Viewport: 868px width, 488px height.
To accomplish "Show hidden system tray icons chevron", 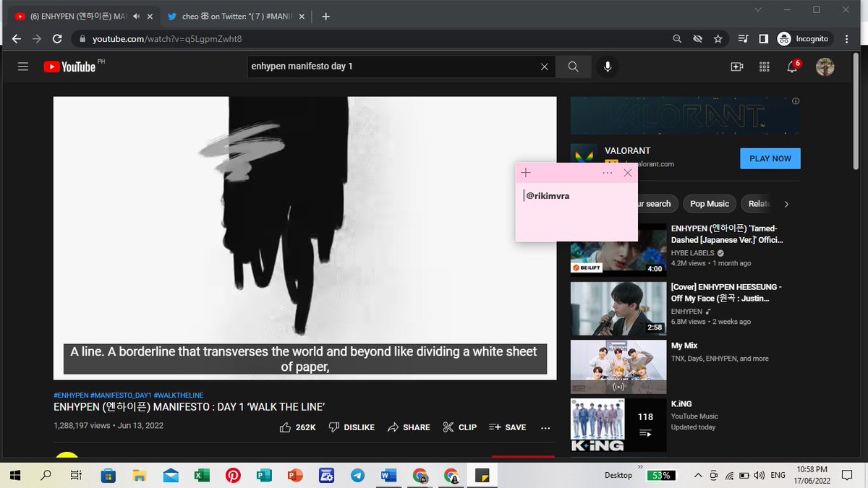I will (x=697, y=475).
